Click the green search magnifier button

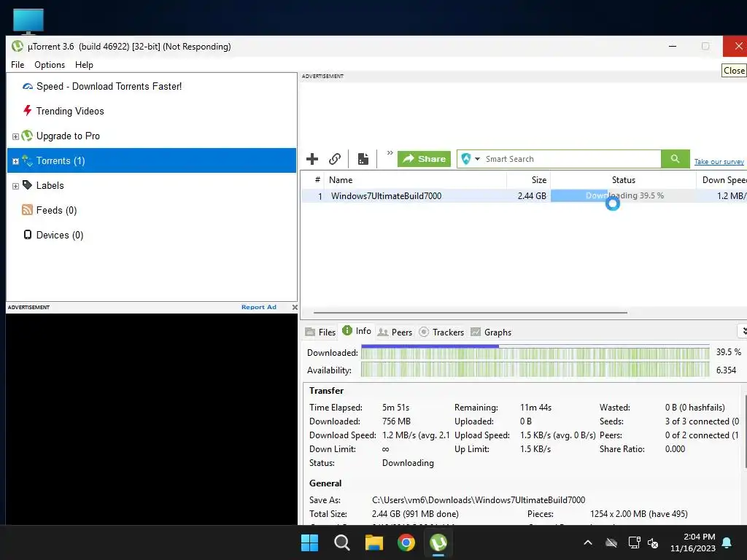[675, 158]
